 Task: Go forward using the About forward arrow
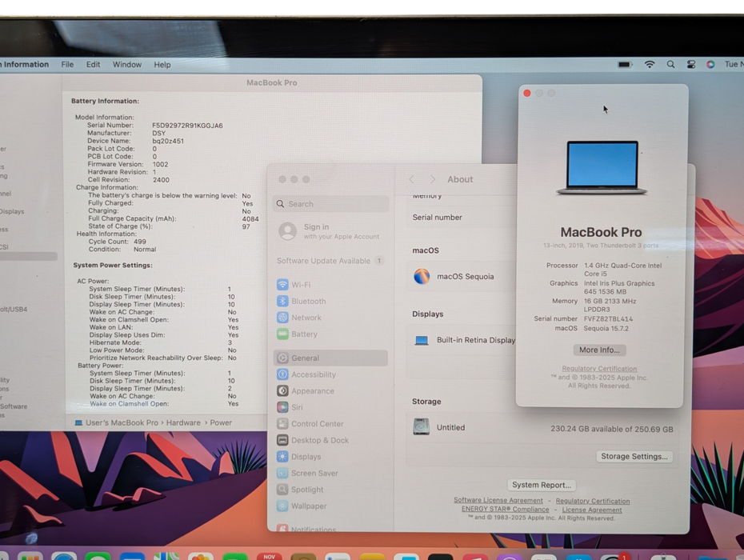click(x=432, y=179)
